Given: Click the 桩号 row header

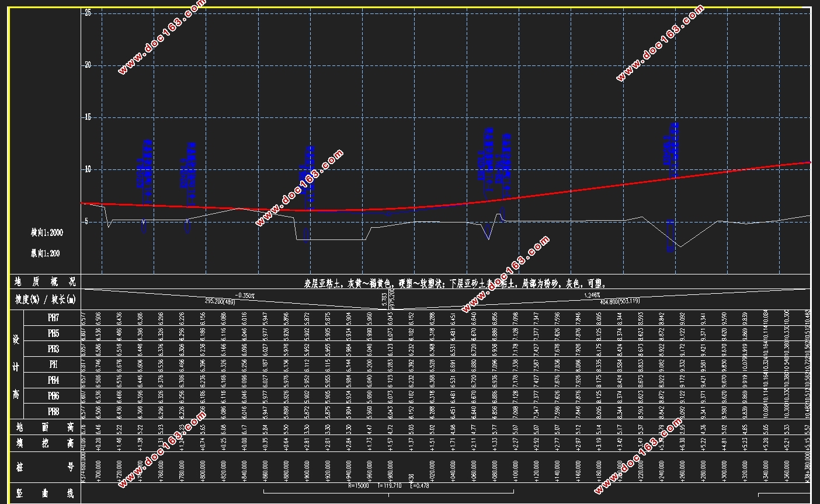Looking at the screenshot, I should pos(46,467).
